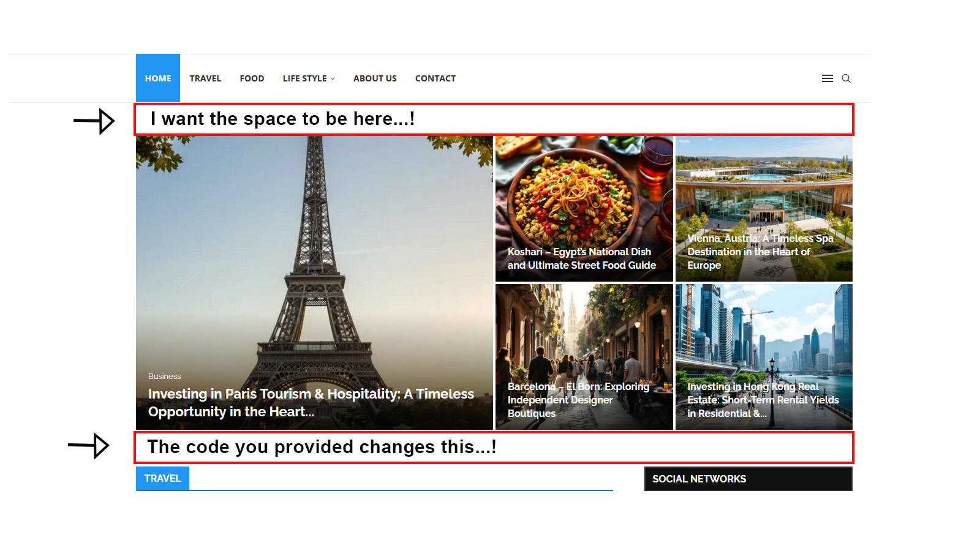Open the About Us page
This screenshot has height=551, width=980.
[375, 78]
